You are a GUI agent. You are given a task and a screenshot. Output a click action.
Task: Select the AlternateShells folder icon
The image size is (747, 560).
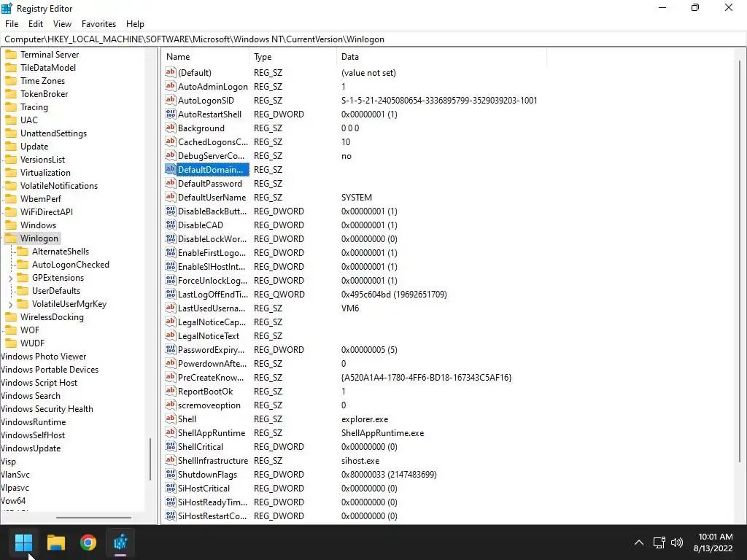click(23, 252)
